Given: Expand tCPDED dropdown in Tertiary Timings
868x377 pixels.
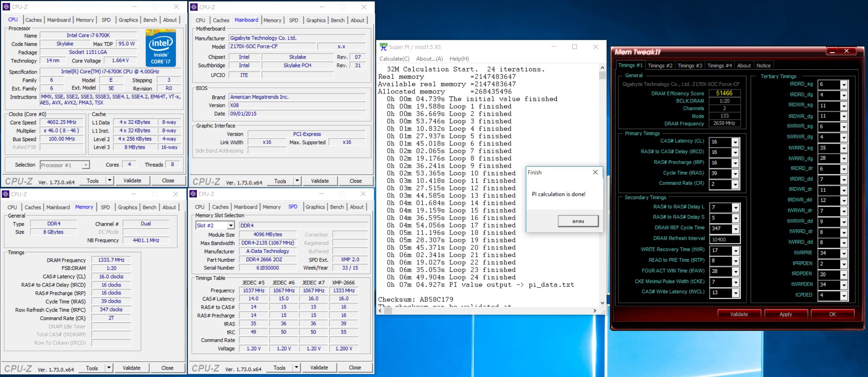Looking at the screenshot, I should 844,296.
